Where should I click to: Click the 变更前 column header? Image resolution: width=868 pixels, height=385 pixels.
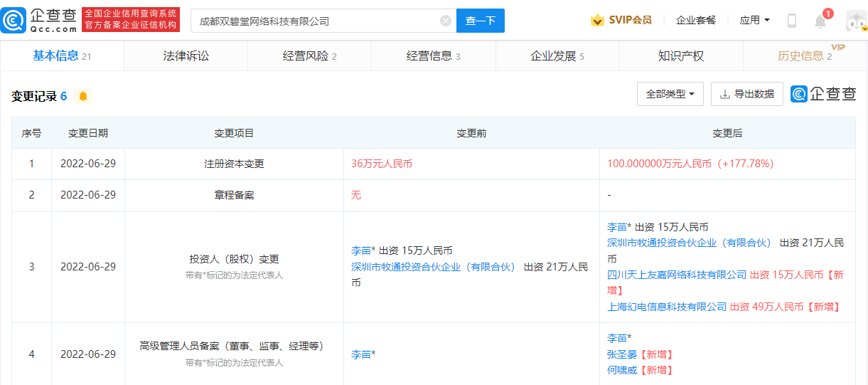click(471, 133)
